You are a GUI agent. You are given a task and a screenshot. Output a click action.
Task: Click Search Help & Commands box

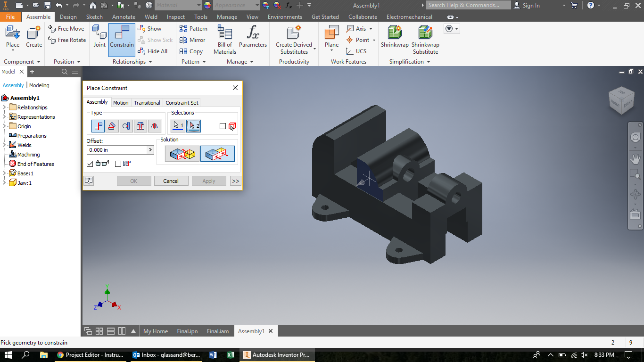pyautogui.click(x=468, y=5)
